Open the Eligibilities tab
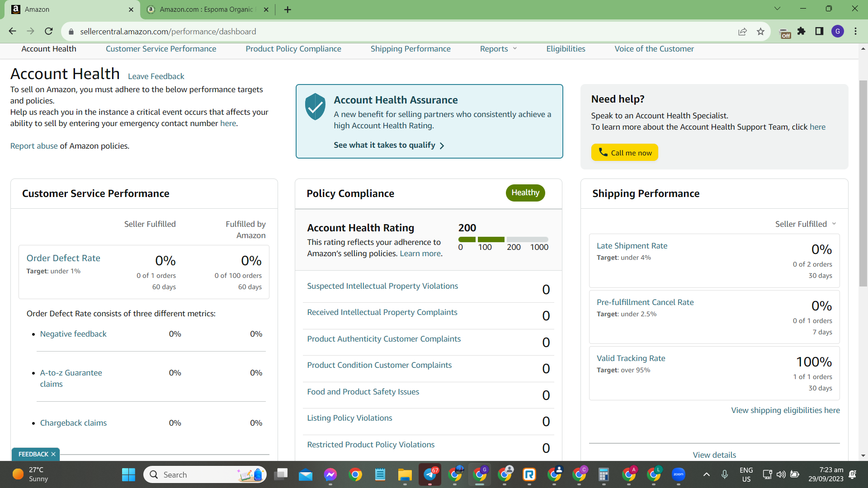Viewport: 868px width, 488px height. coord(566,49)
